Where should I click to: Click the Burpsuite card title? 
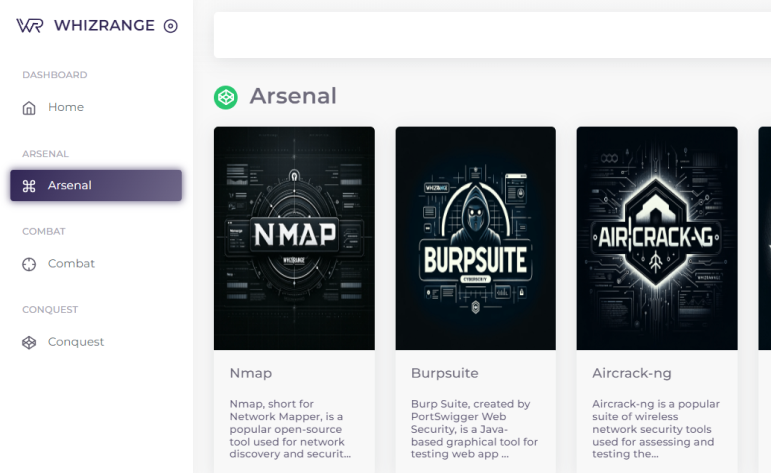pos(444,373)
